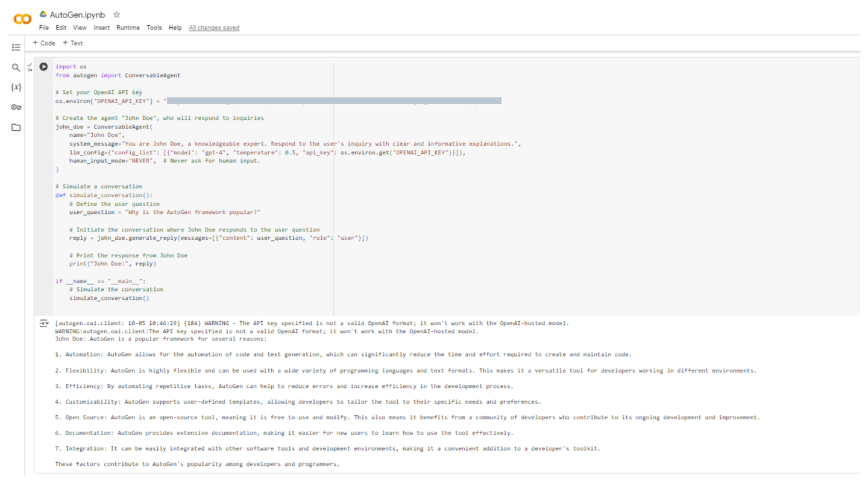The height and width of the screenshot is (485, 868).
Task: Open the Secrets key panel
Action: point(16,107)
